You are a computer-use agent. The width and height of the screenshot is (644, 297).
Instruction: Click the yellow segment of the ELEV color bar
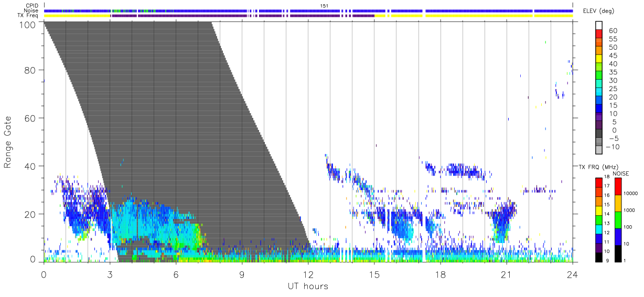[x=599, y=59]
